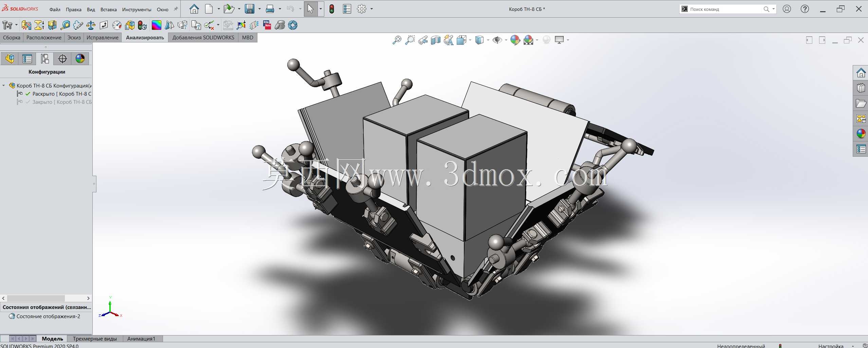Click Zoom to Fit in view toolbar
This screenshot has width=868, height=348.
pos(397,40)
